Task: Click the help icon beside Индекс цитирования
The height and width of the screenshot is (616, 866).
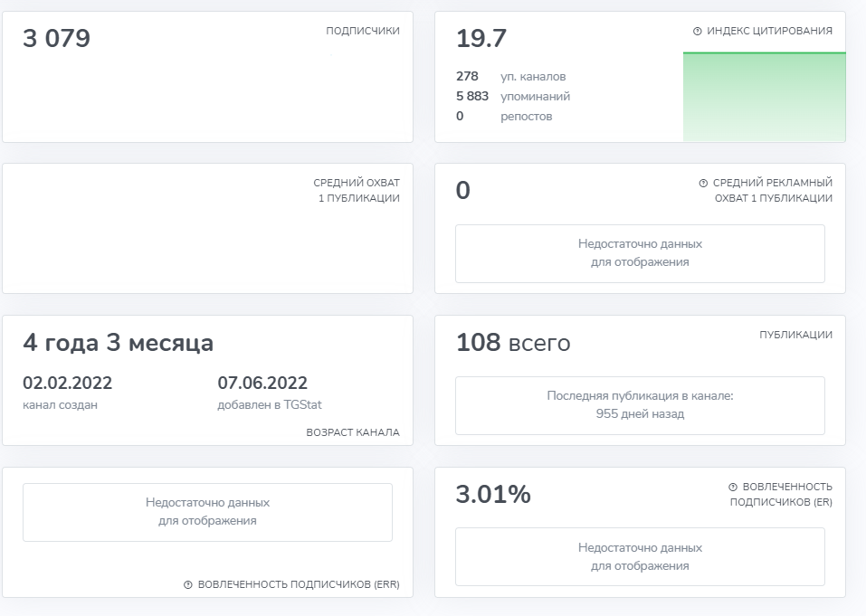Action: click(x=697, y=31)
